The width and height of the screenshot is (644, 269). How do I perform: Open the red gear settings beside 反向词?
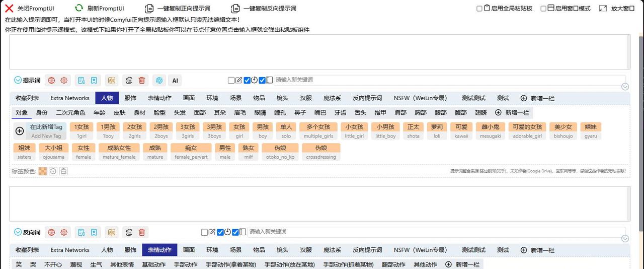click(x=64, y=232)
